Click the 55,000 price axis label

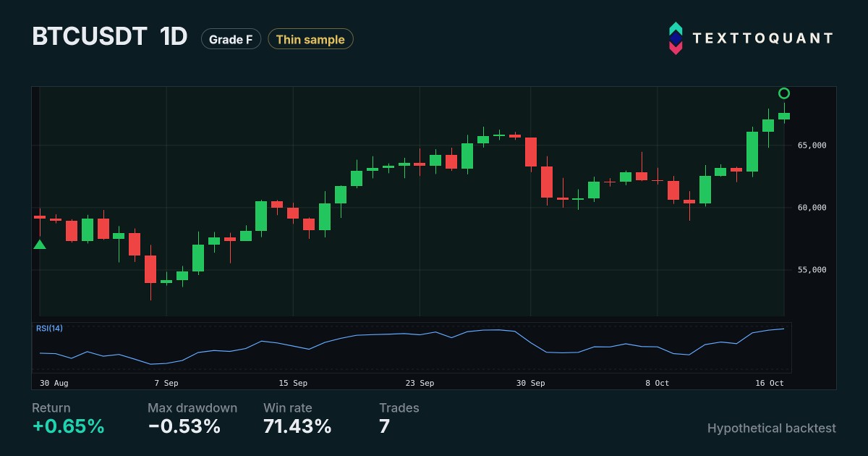[812, 270]
